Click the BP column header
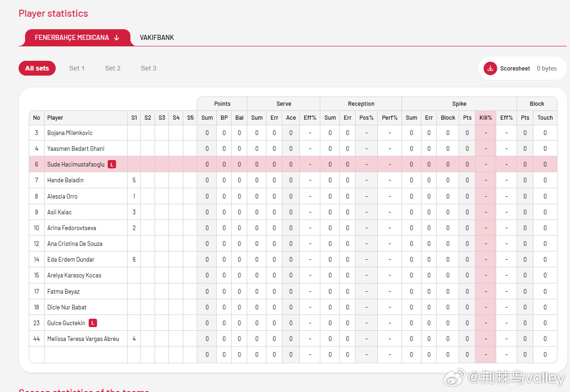This screenshot has width=570, height=392. tap(224, 118)
